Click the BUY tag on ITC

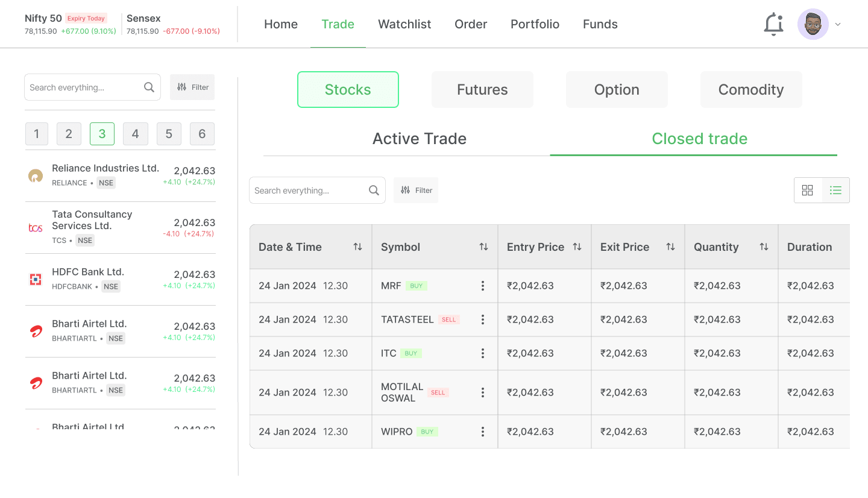tap(411, 353)
